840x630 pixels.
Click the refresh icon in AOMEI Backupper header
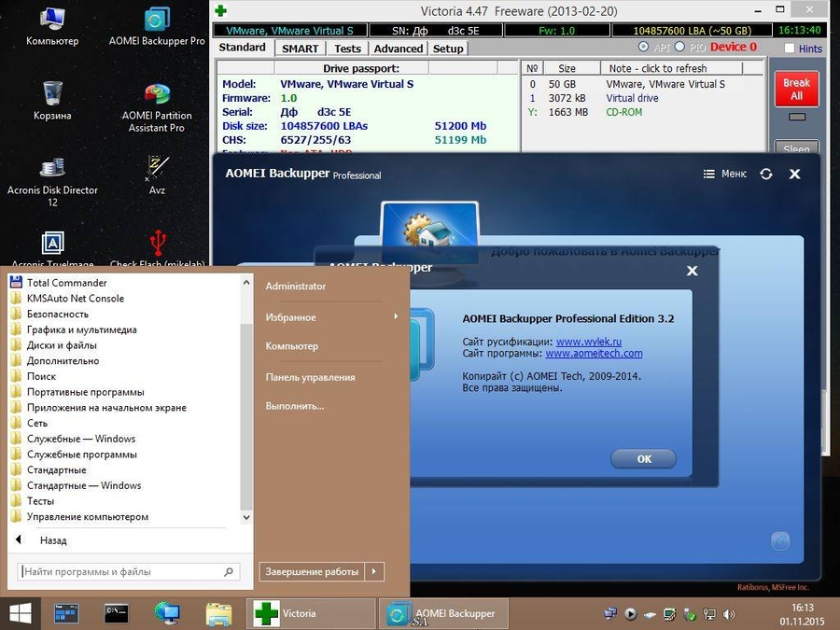(766, 174)
